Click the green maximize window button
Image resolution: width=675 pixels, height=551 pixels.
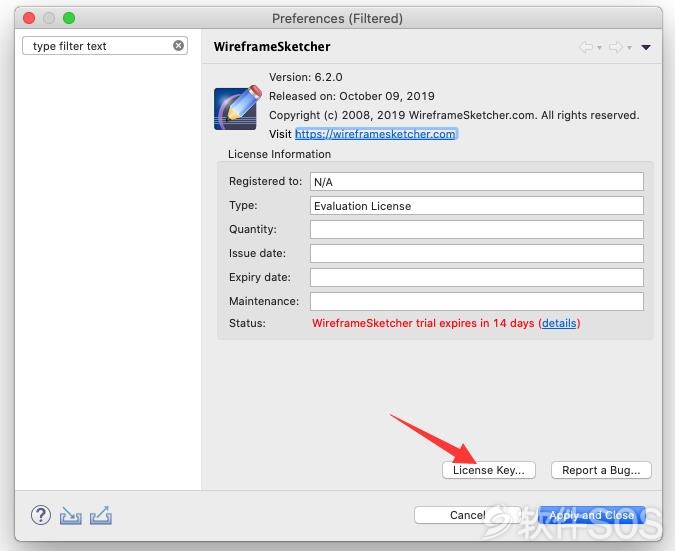pyautogui.click(x=69, y=18)
